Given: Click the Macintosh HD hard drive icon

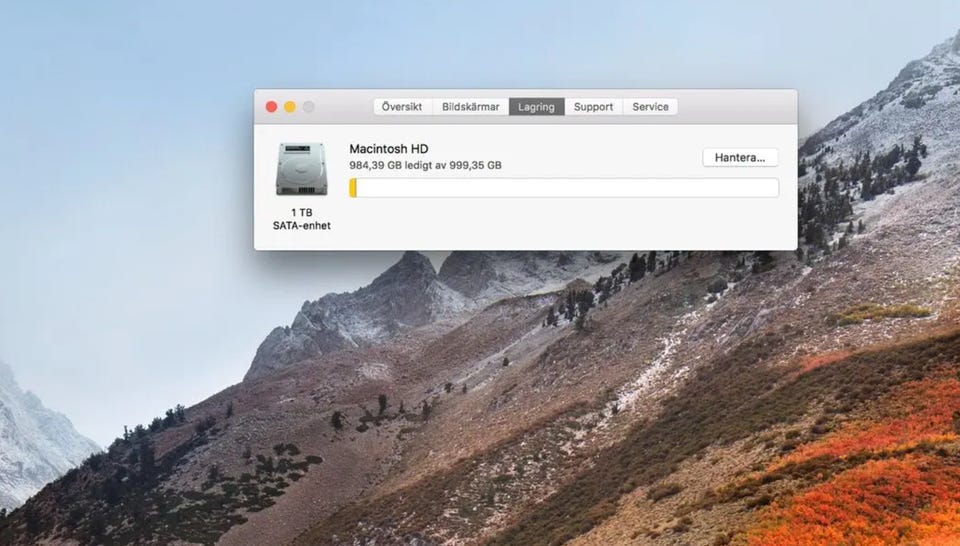Looking at the screenshot, I should point(302,169).
